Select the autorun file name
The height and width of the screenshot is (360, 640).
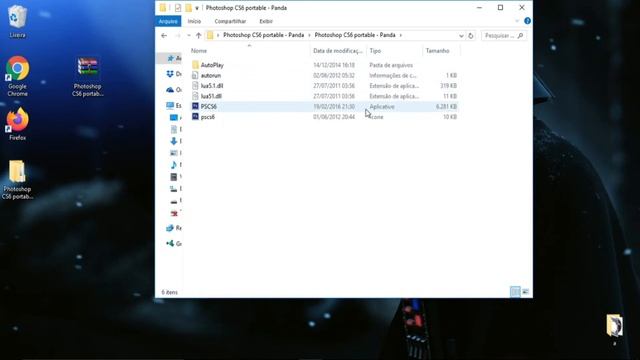click(211, 76)
